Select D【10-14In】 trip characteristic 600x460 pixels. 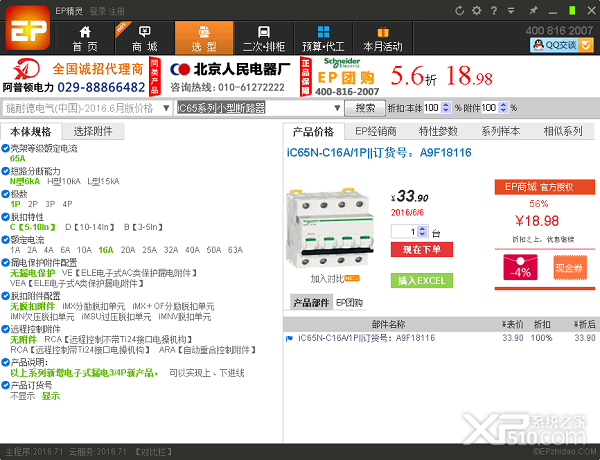click(x=90, y=227)
